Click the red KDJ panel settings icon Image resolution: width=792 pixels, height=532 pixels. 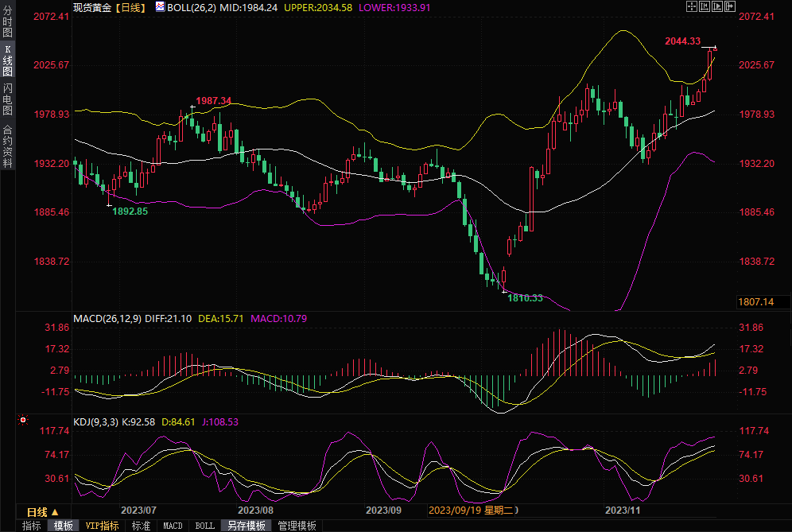coord(22,419)
